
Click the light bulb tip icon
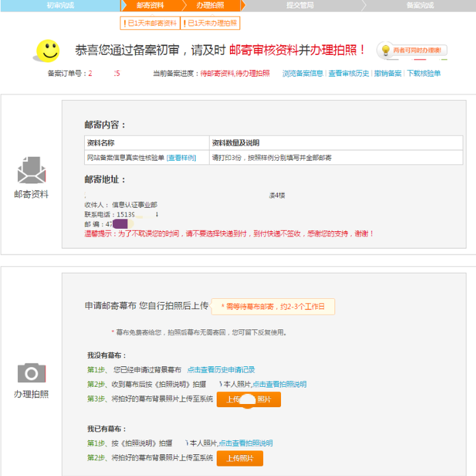click(x=385, y=50)
